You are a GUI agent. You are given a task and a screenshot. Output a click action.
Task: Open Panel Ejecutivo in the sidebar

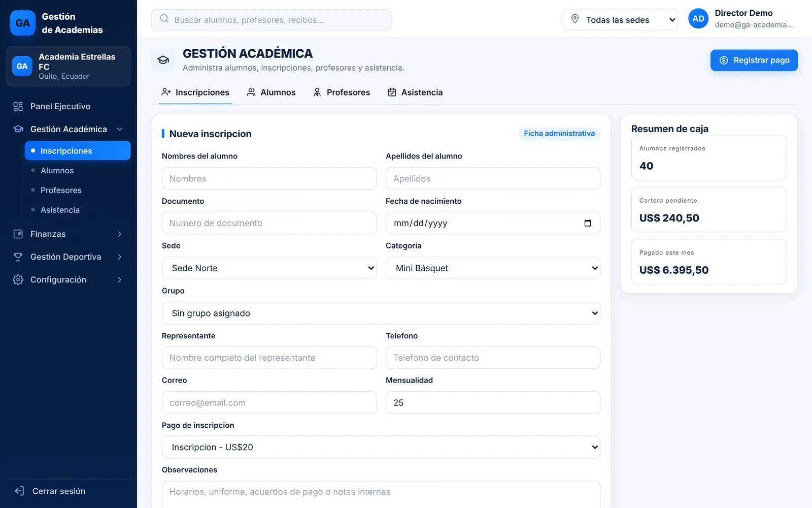(69, 106)
